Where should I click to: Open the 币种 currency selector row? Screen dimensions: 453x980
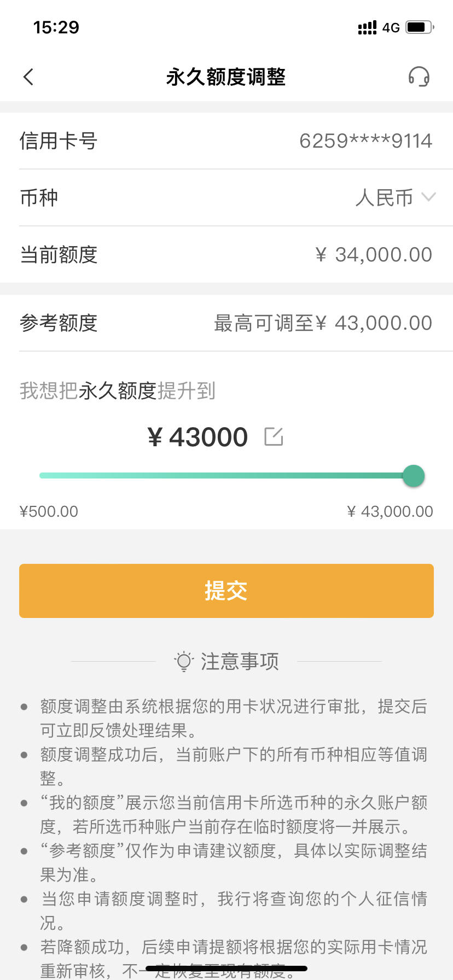[226, 197]
